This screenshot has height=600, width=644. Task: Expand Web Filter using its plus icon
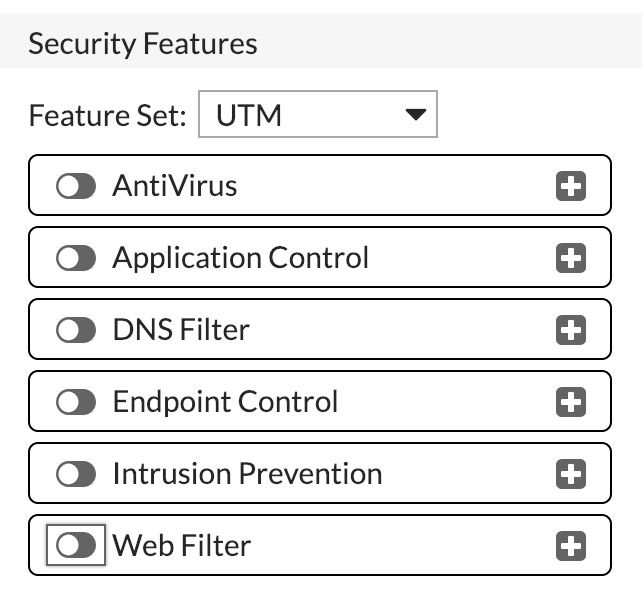(570, 546)
